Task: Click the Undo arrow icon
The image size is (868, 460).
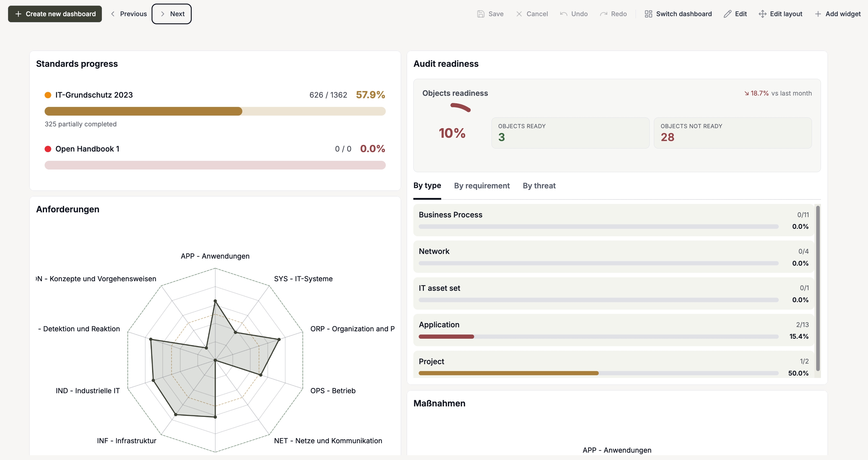Action: 563,14
